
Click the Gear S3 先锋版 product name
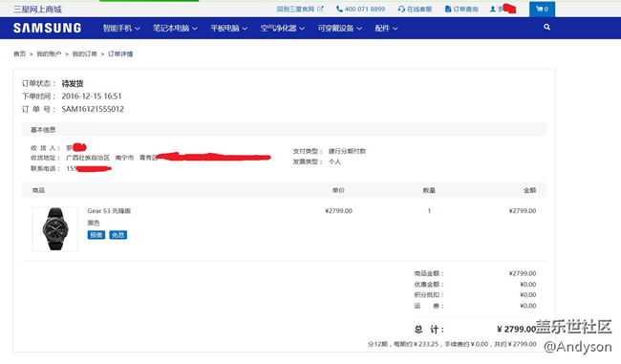point(109,211)
